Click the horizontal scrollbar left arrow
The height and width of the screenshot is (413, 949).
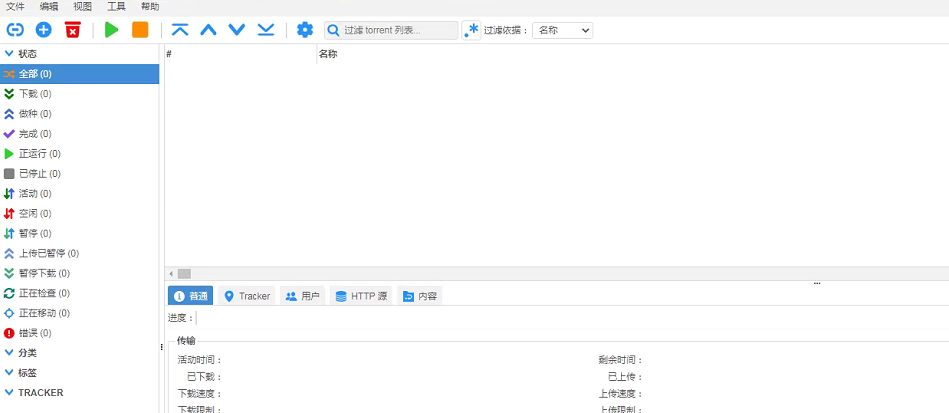171,274
